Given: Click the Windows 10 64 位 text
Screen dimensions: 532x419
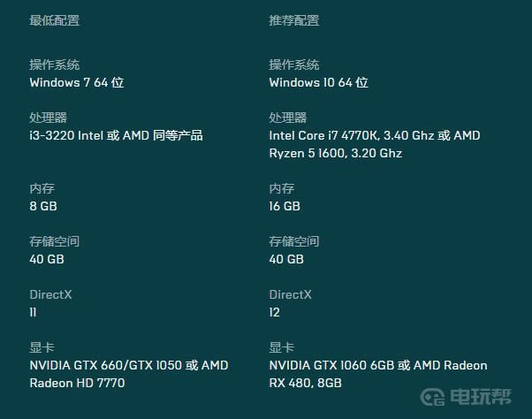Looking at the screenshot, I should coord(319,82).
